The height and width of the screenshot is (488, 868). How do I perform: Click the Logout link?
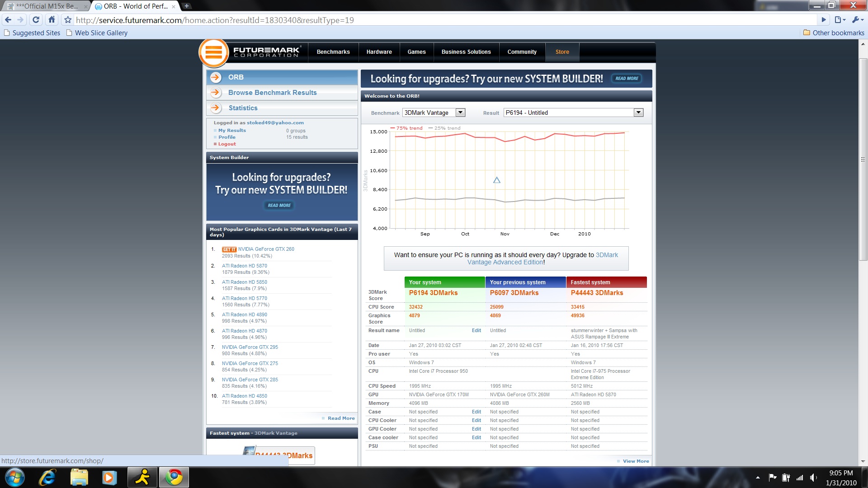[227, 144]
